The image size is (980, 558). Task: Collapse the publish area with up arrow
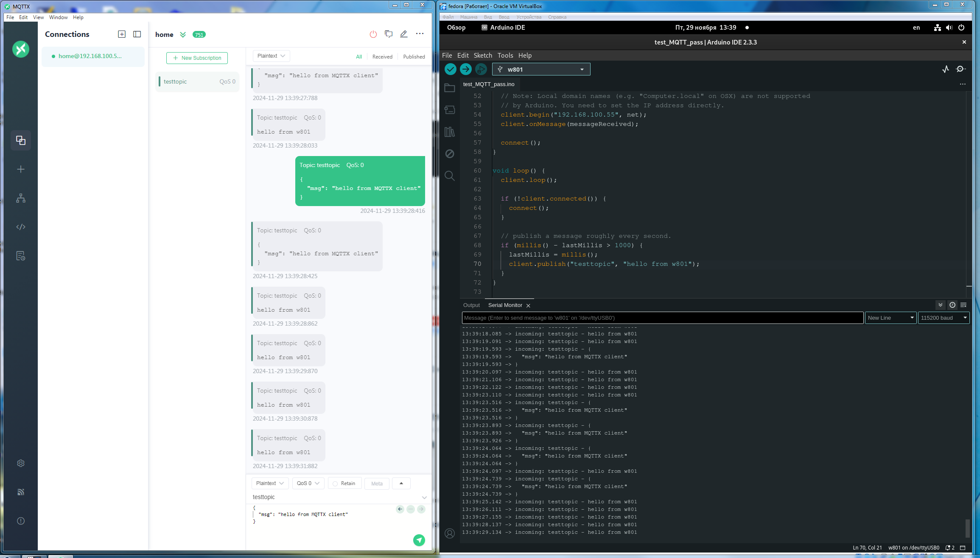[x=401, y=483]
